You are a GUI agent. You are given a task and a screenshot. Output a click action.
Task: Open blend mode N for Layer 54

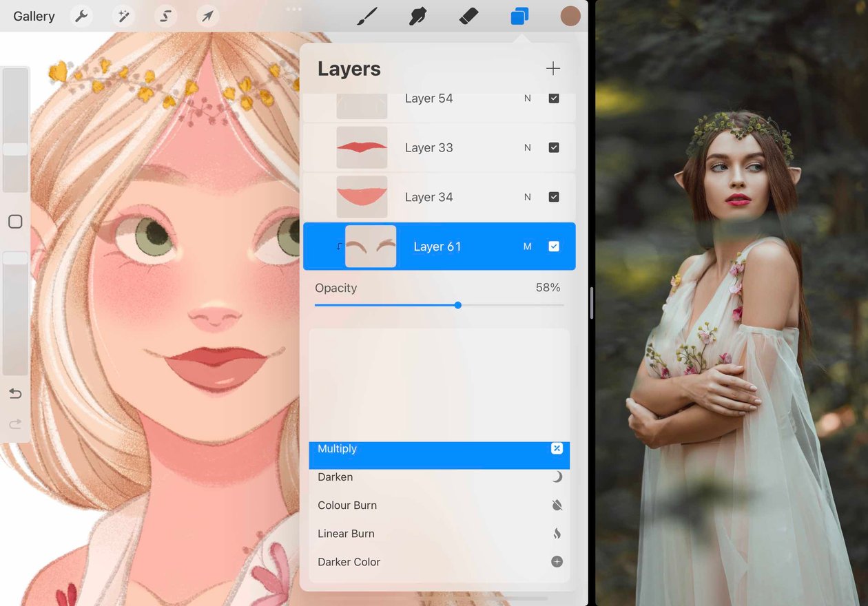tap(528, 98)
